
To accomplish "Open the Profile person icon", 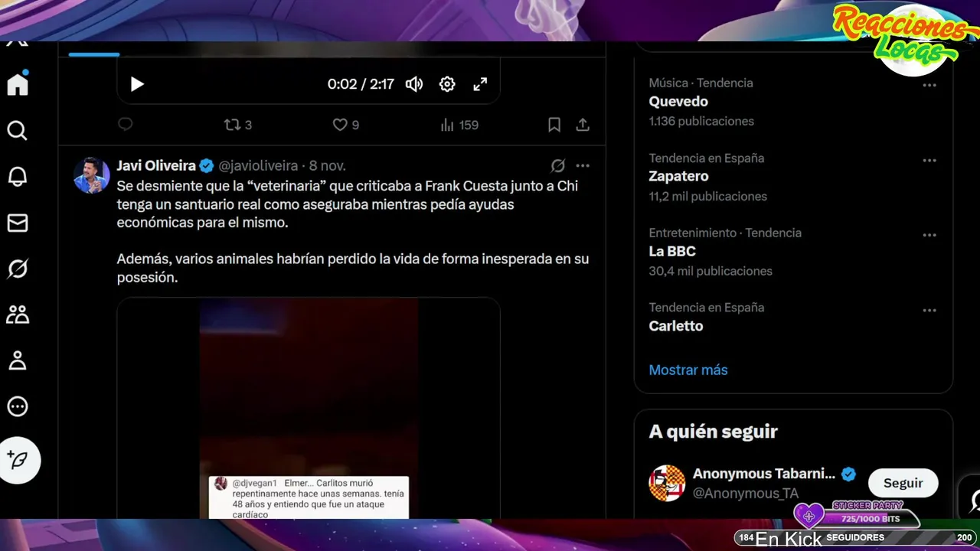I will [x=18, y=360].
